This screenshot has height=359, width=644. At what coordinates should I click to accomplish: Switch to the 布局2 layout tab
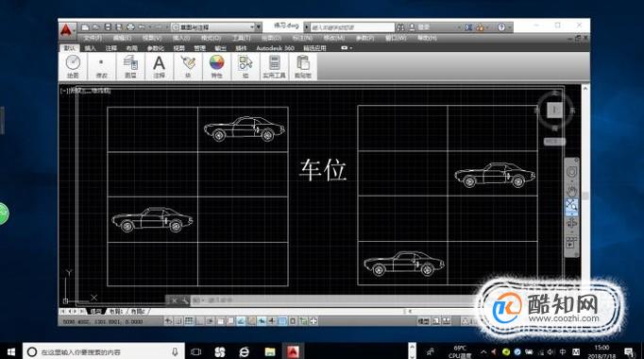(138, 312)
